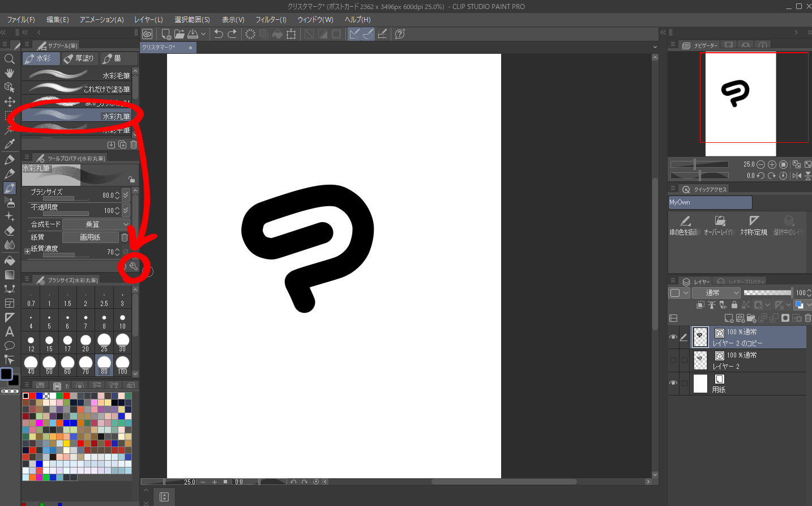Hide the レイヤー 2 のコピー layer
This screenshot has height=506, width=812.
673,337
